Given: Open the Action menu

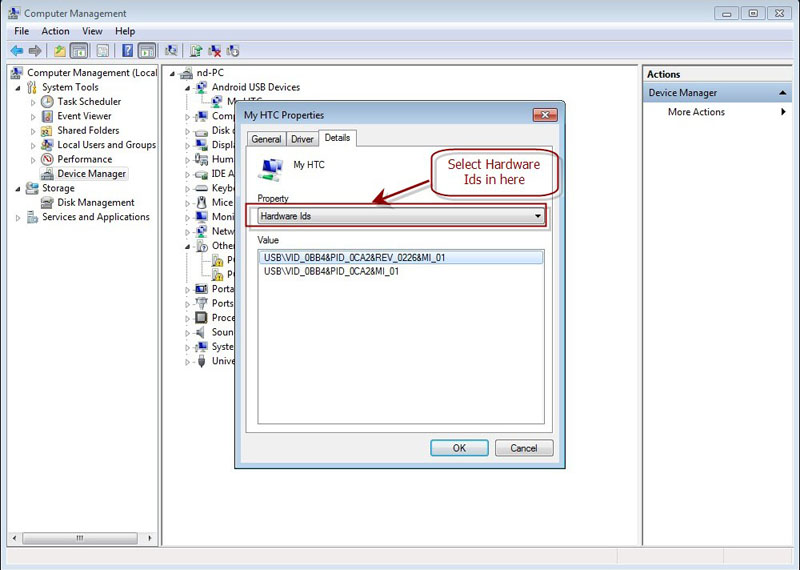Looking at the screenshot, I should [x=55, y=31].
